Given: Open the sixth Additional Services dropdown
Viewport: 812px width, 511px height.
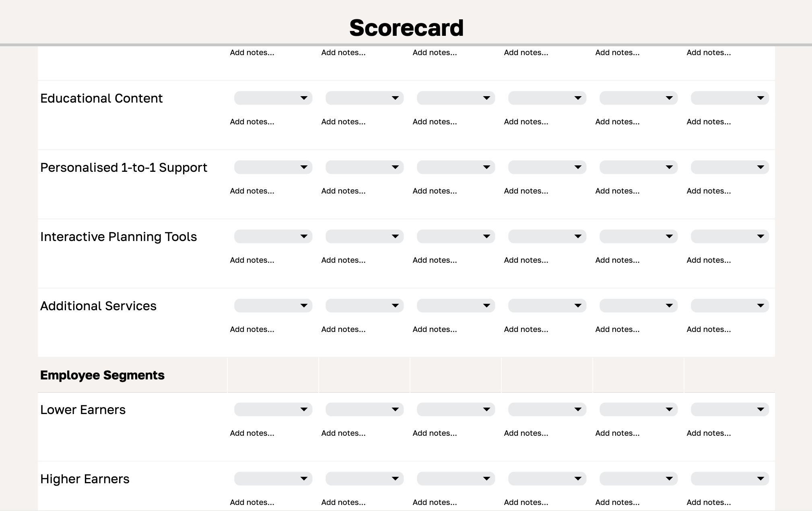Looking at the screenshot, I should tap(729, 305).
